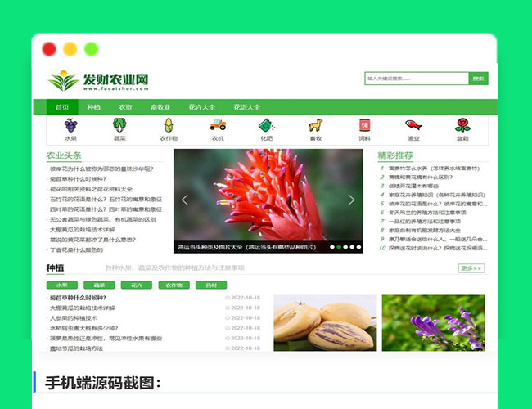
Task: Open the 畜牧 alpaca icon category
Action: (316, 129)
